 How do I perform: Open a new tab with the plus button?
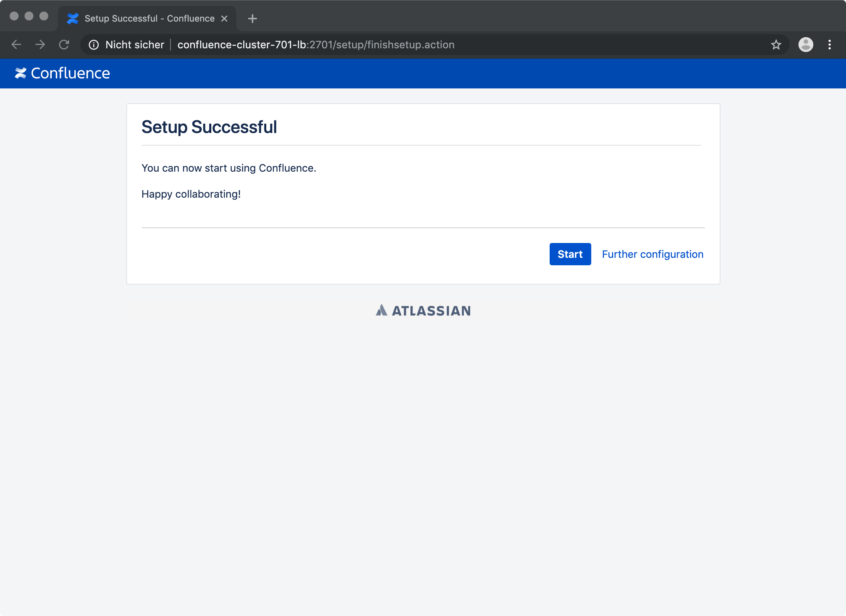253,18
